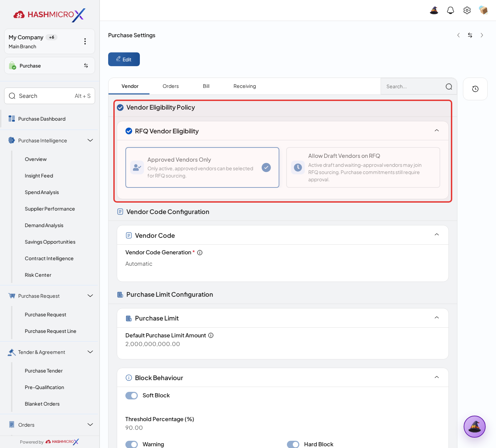Open the floating wizard assistant button
The width and height of the screenshot is (496, 448).
point(475,427)
